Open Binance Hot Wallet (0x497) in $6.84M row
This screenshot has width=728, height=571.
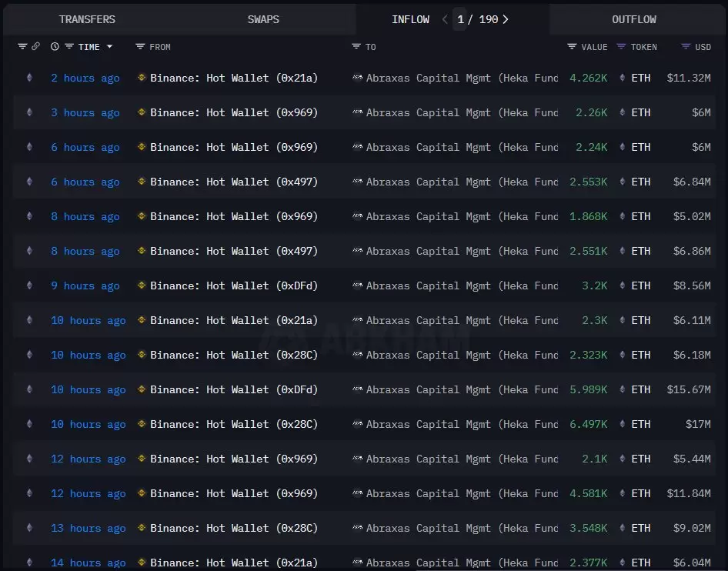(234, 182)
